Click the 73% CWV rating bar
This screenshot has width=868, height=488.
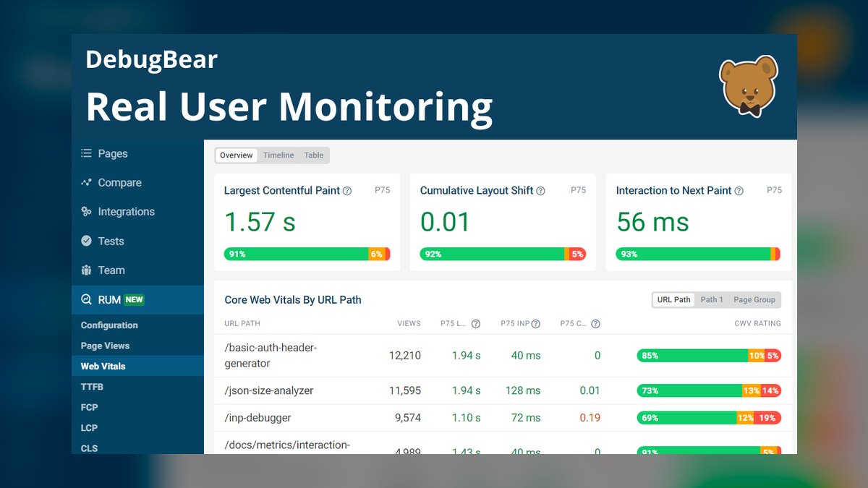coord(709,390)
